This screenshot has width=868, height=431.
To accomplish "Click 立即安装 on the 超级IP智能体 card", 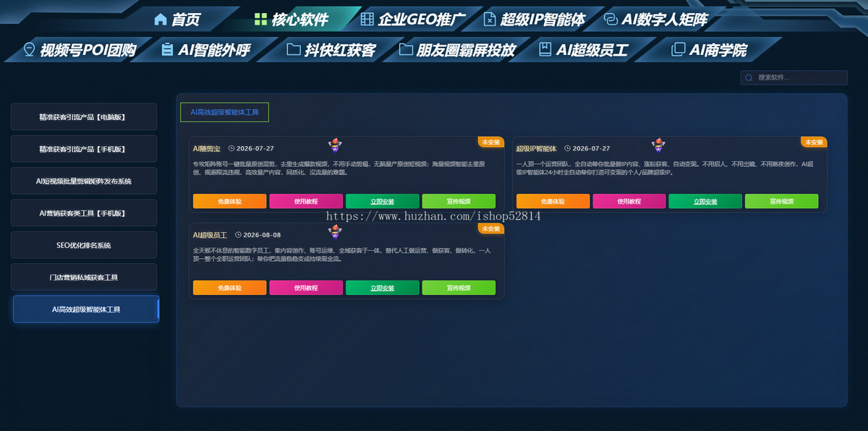I will point(705,201).
